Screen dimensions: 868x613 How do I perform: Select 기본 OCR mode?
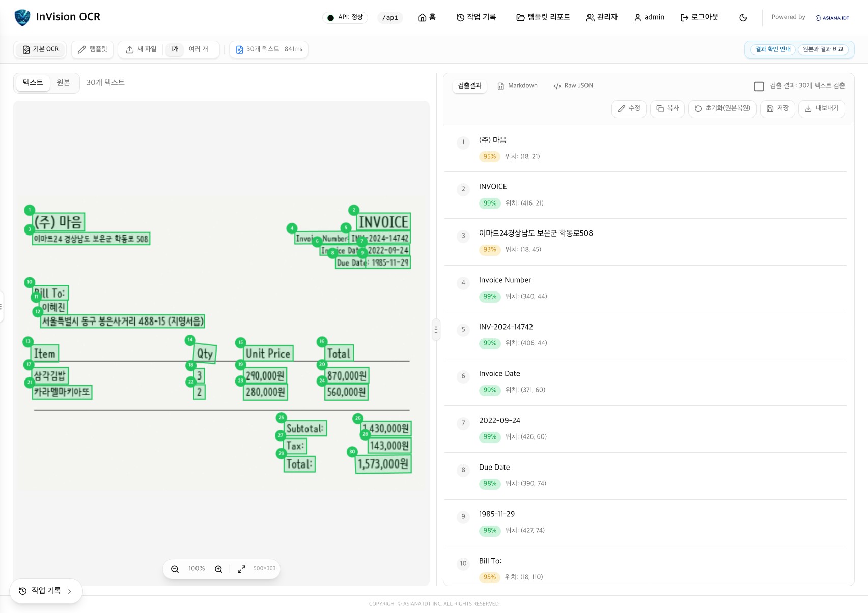(x=40, y=49)
